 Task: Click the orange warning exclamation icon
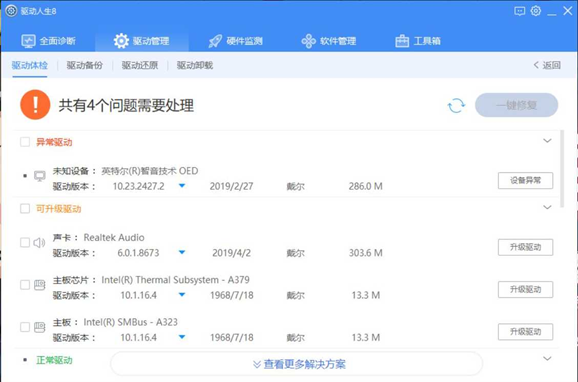[35, 105]
